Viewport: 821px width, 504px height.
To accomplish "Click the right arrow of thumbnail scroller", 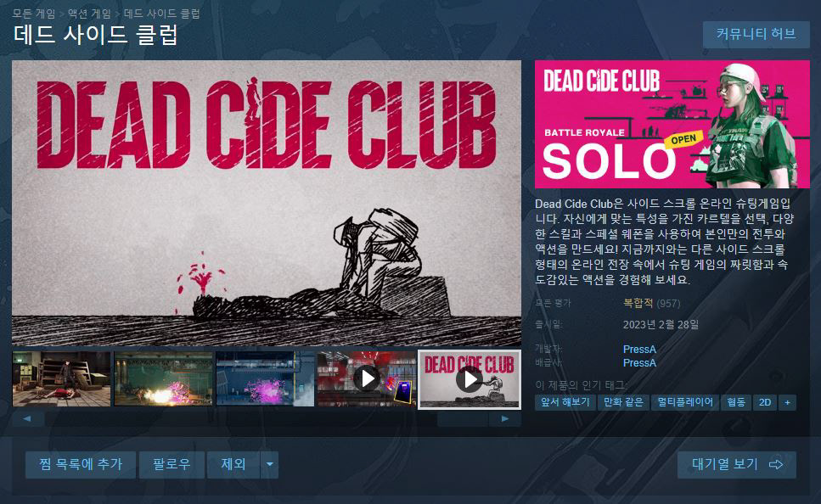I will point(505,418).
